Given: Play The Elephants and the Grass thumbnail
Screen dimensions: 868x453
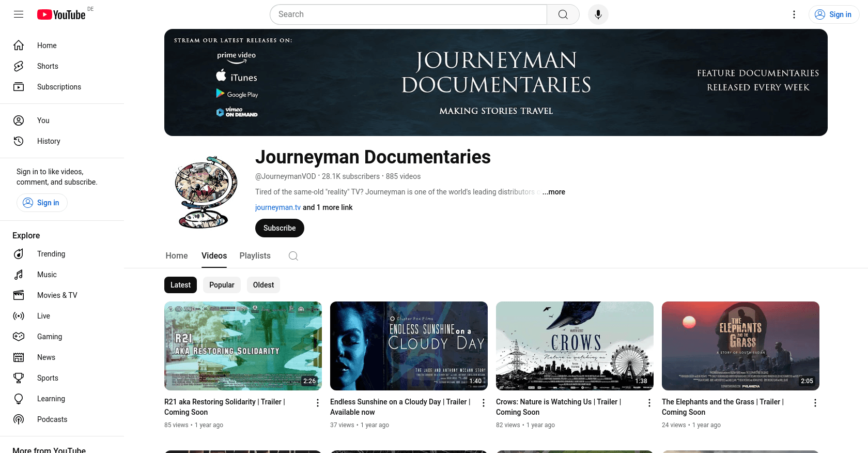Looking at the screenshot, I should click(x=740, y=345).
